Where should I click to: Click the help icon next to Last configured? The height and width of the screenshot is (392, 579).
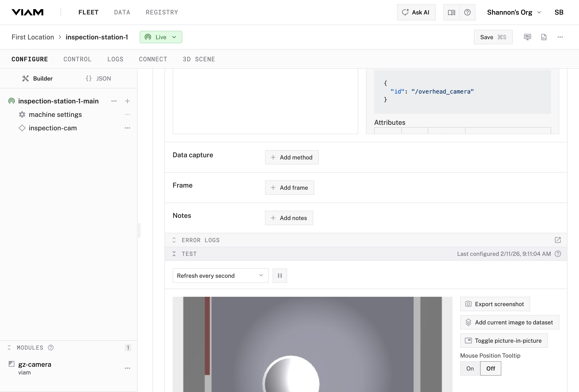(x=558, y=254)
